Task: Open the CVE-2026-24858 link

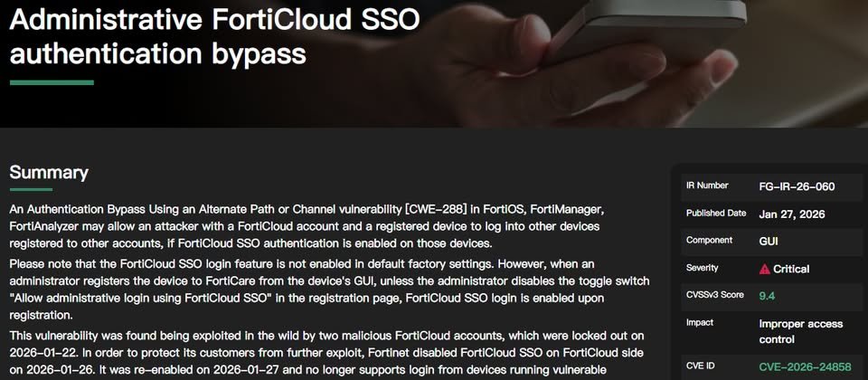Action: (805, 366)
